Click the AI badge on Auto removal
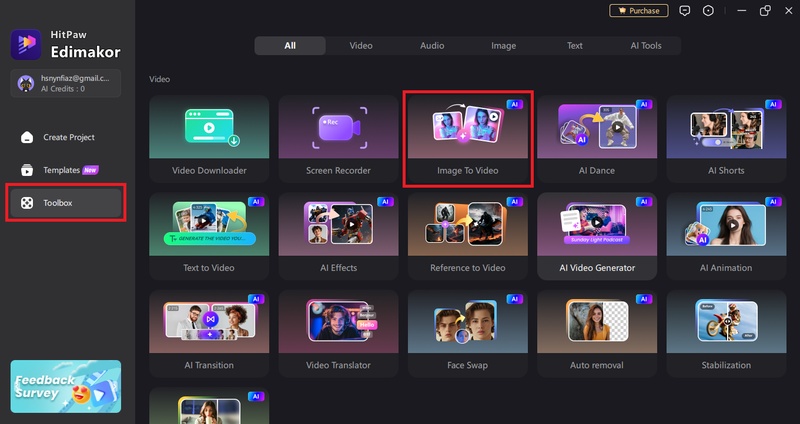 pos(644,299)
